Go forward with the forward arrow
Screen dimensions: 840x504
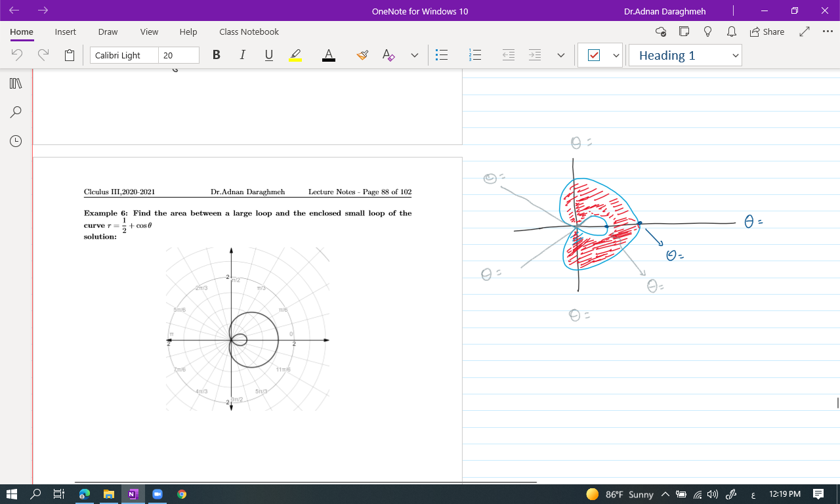(x=43, y=10)
